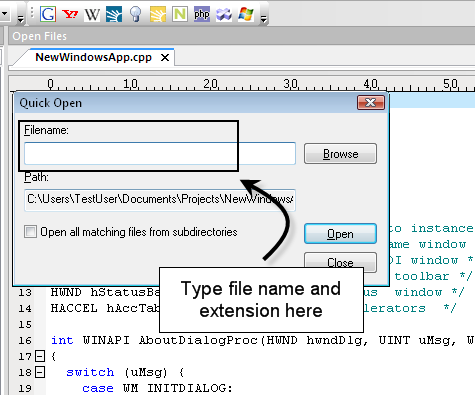Enable Open all matching files from subdirectories
Viewport: 475px width, 395px height.
coord(30,231)
